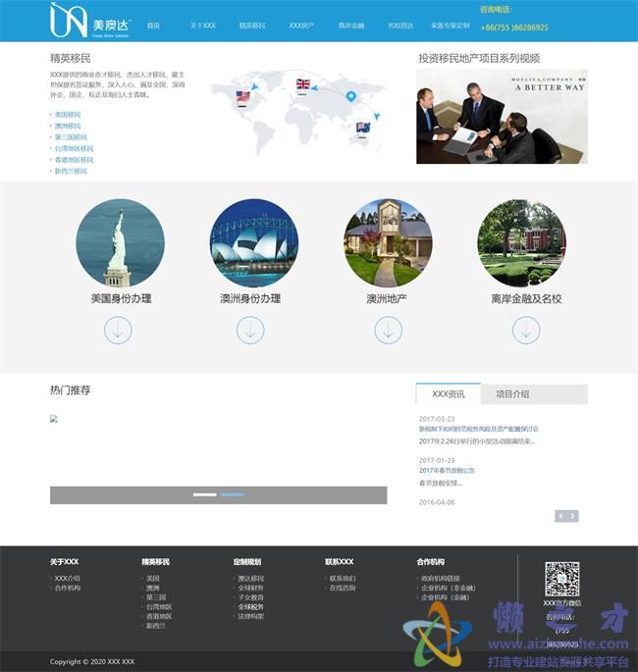Viewport: 638px width, 672px height.
Task: Switch to the 项目介绍 tab
Action: 511,393
